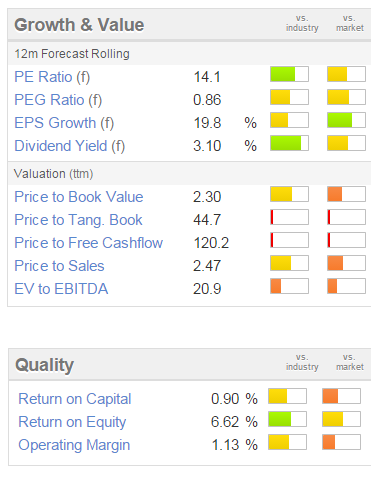Select the Price to Sales link
Image resolution: width=371 pixels, height=477 pixels.
(x=59, y=266)
